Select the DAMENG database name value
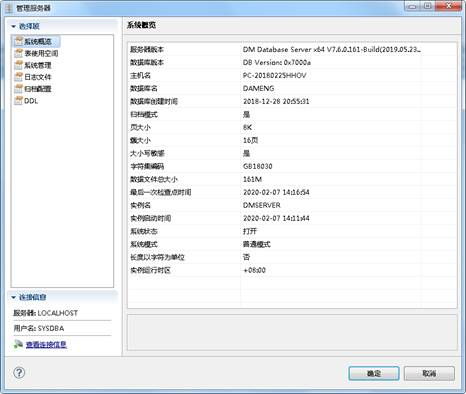The width and height of the screenshot is (466, 394). pos(258,89)
